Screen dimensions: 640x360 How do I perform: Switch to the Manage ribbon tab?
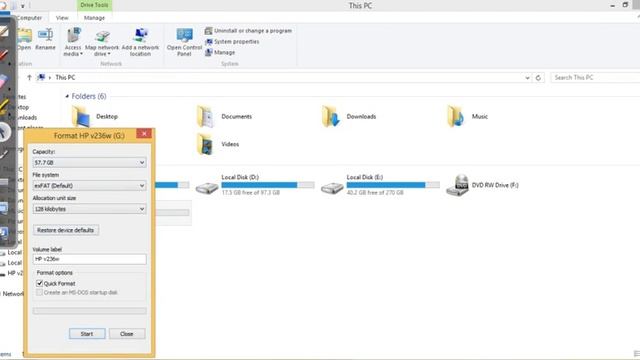click(94, 18)
